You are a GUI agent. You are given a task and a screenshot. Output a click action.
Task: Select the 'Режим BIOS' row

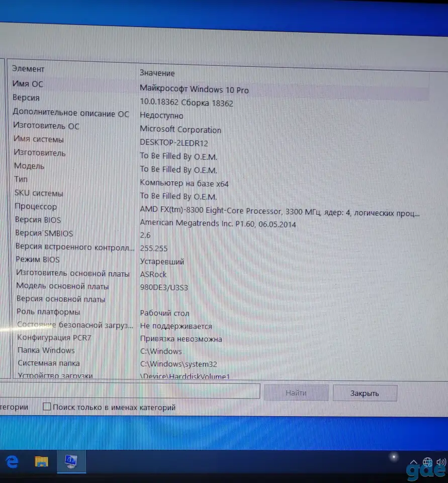38,260
